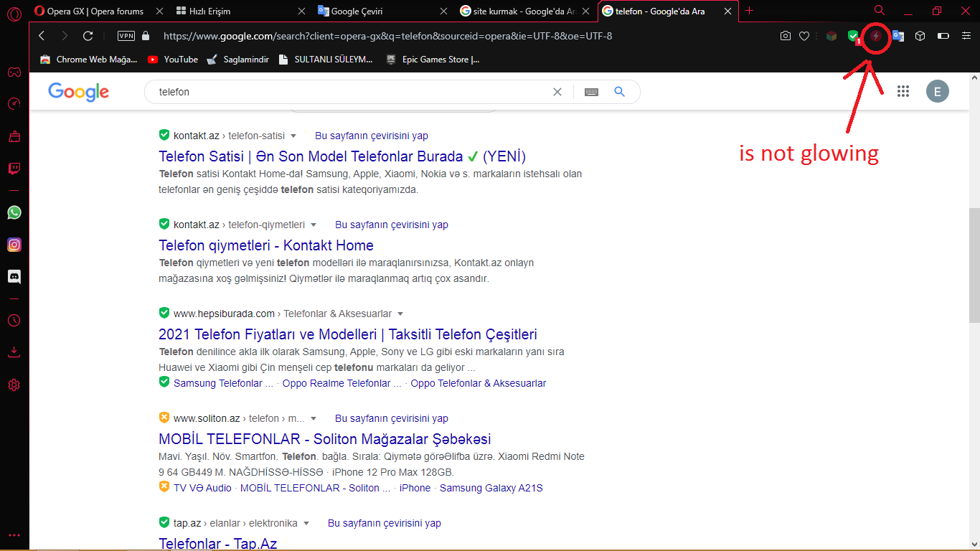Click the lightning bolt extension icon
Screen dimensions: 980x551
876,36
